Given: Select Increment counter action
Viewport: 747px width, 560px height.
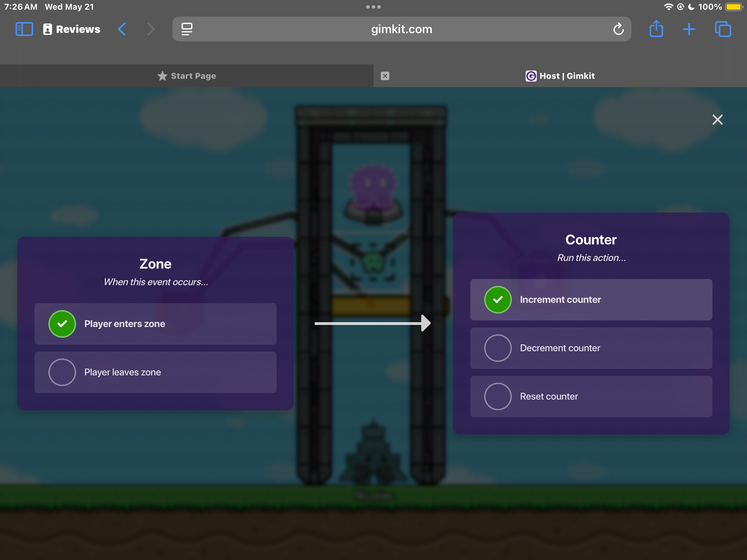Looking at the screenshot, I should [498, 300].
